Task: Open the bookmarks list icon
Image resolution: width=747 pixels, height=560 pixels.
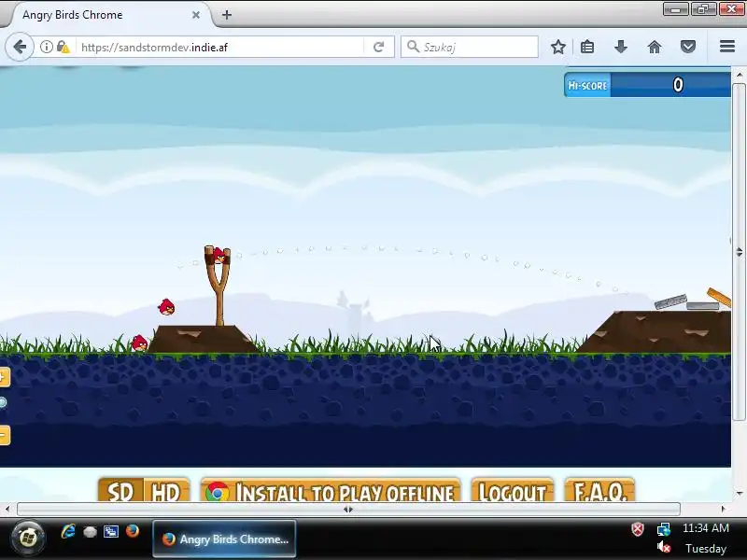Action: click(x=587, y=47)
